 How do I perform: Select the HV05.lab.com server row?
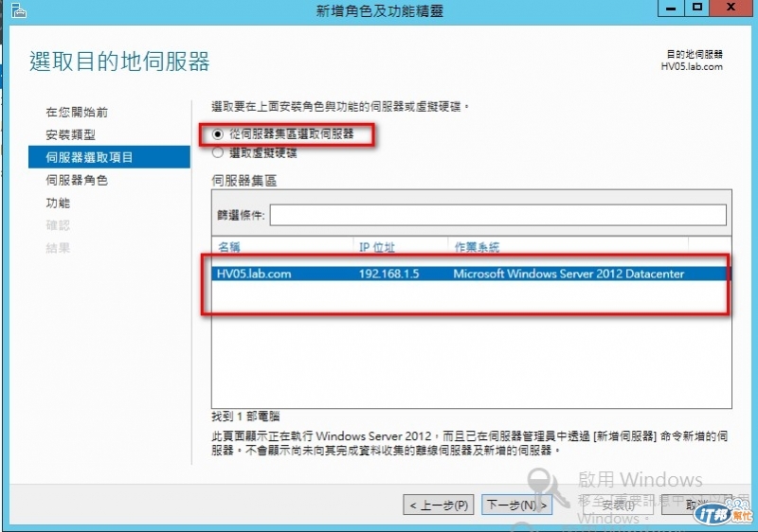click(471, 274)
